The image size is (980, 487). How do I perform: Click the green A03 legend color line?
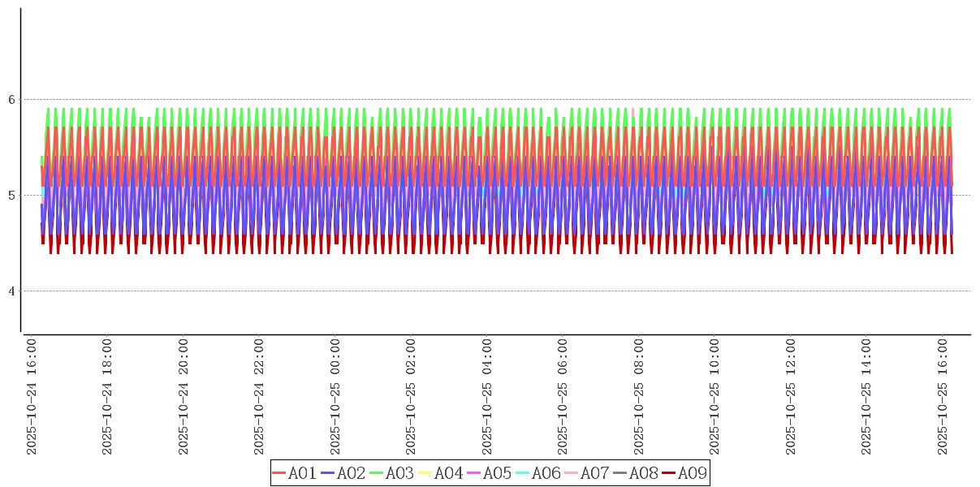click(x=376, y=473)
